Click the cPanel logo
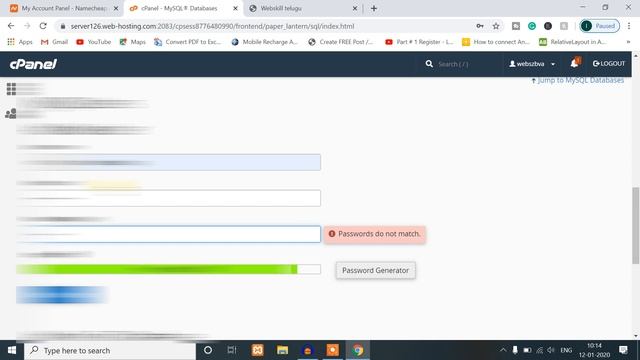Viewport: 640px width, 360px height. [x=33, y=64]
